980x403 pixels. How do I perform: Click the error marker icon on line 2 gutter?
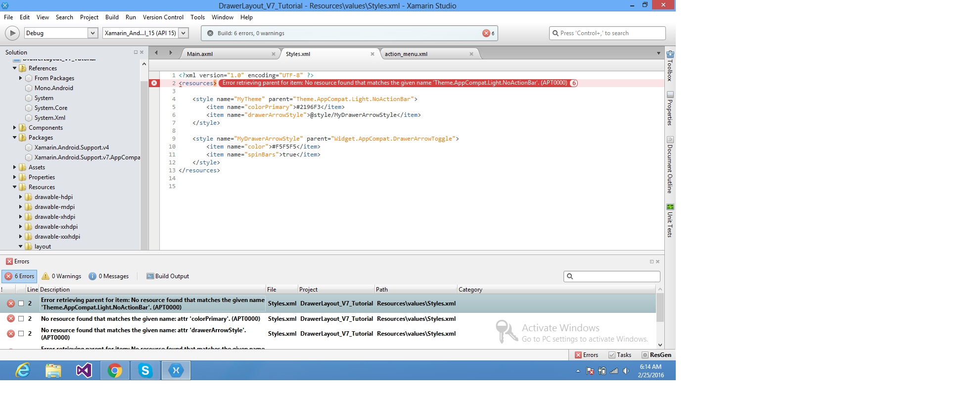[154, 83]
